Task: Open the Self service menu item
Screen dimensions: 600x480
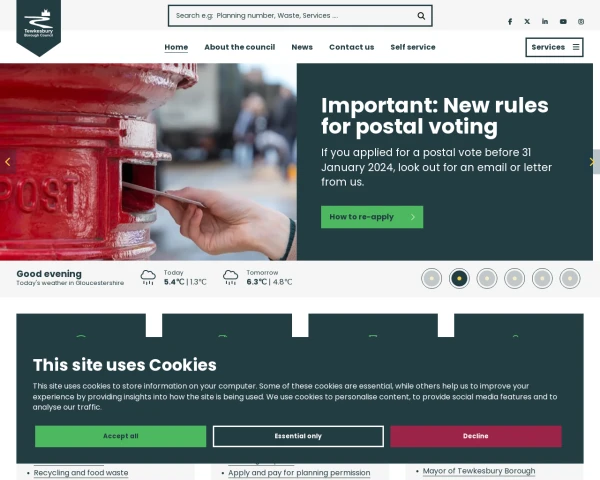Action: click(x=413, y=47)
